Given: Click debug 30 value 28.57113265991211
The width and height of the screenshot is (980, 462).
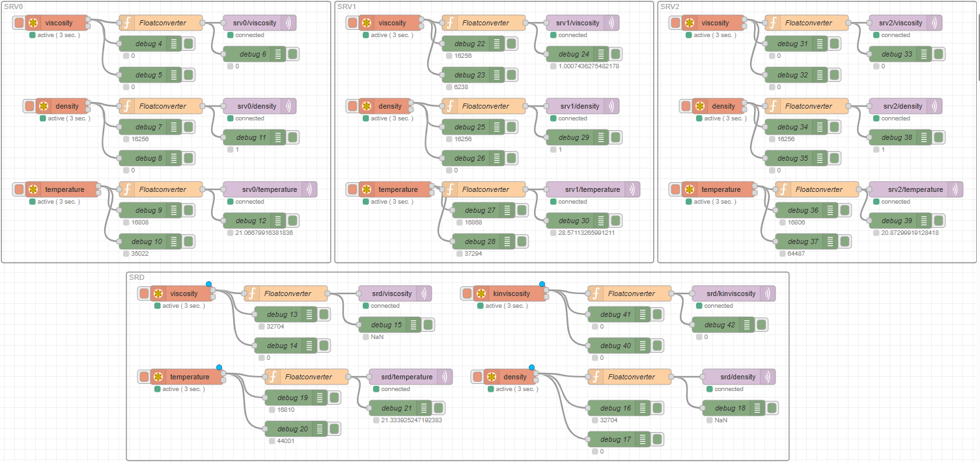Looking at the screenshot, I should tap(586, 232).
